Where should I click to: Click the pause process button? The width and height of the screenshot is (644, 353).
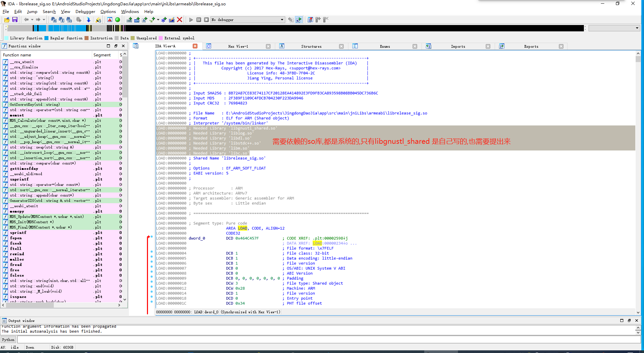click(199, 20)
